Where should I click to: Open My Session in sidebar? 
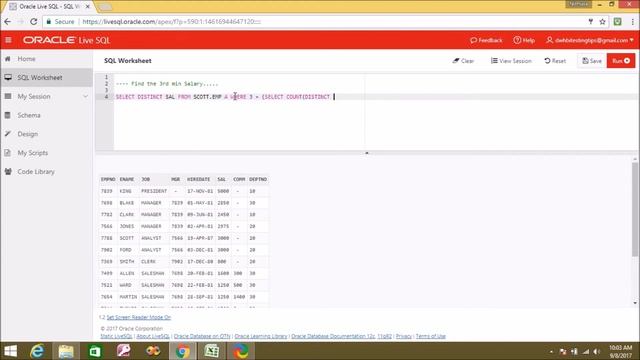point(34,96)
